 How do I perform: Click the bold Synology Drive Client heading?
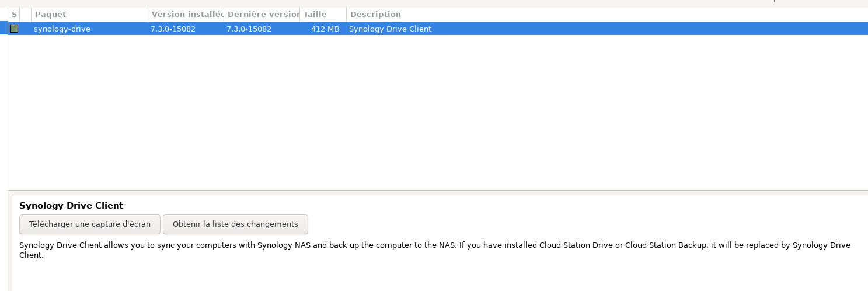click(x=71, y=206)
